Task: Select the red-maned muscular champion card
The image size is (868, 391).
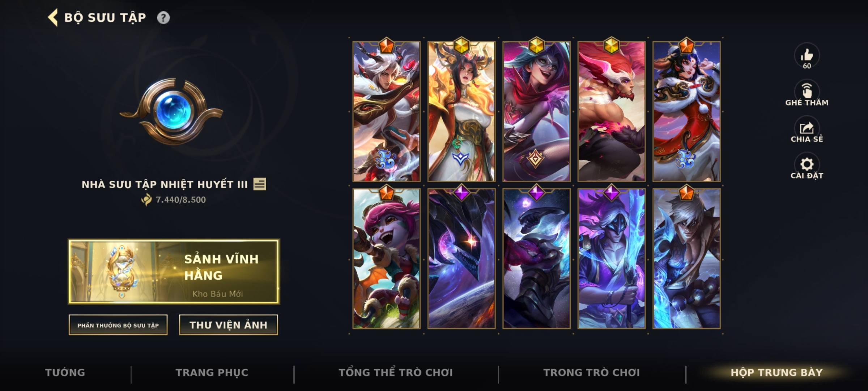Action: 611,112
